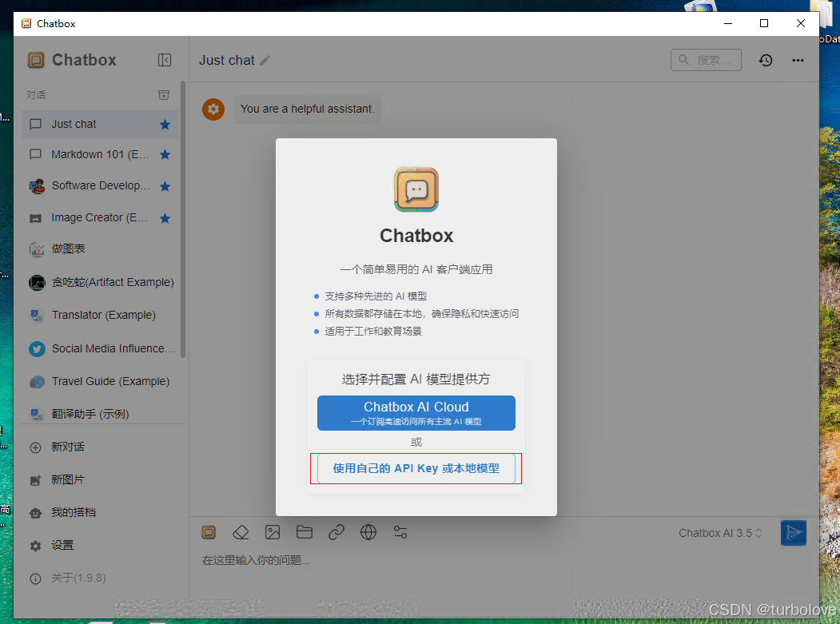The width and height of the screenshot is (840, 624).
Task: Select the Software Developer conversation
Action: click(x=100, y=186)
